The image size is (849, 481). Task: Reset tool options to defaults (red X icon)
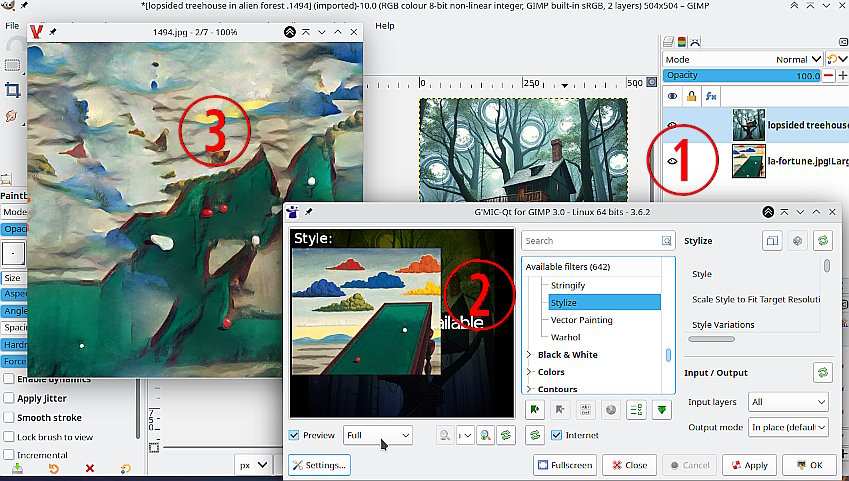(90, 469)
